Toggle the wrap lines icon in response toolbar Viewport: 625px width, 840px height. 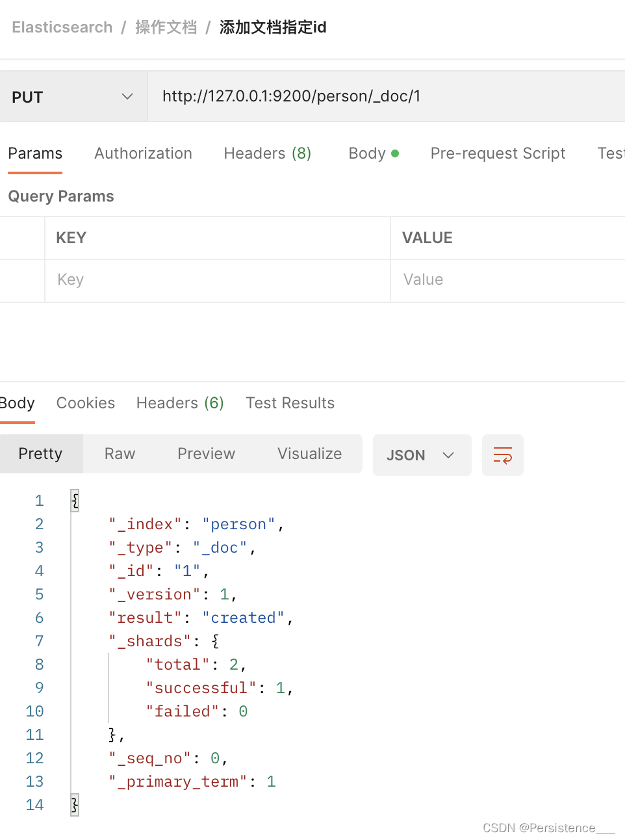[502, 455]
